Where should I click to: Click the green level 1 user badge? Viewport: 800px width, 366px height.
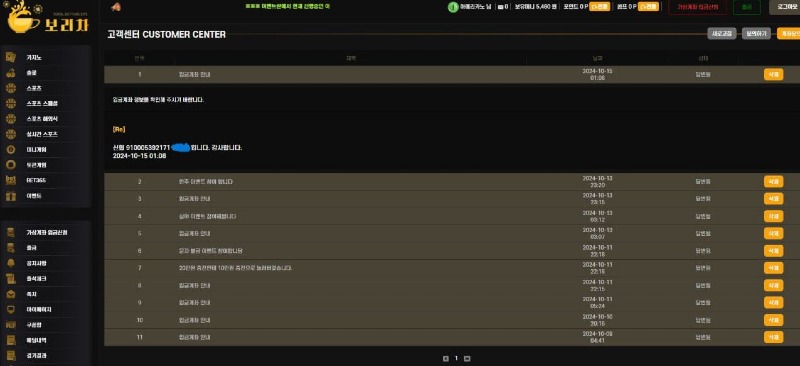(453, 7)
